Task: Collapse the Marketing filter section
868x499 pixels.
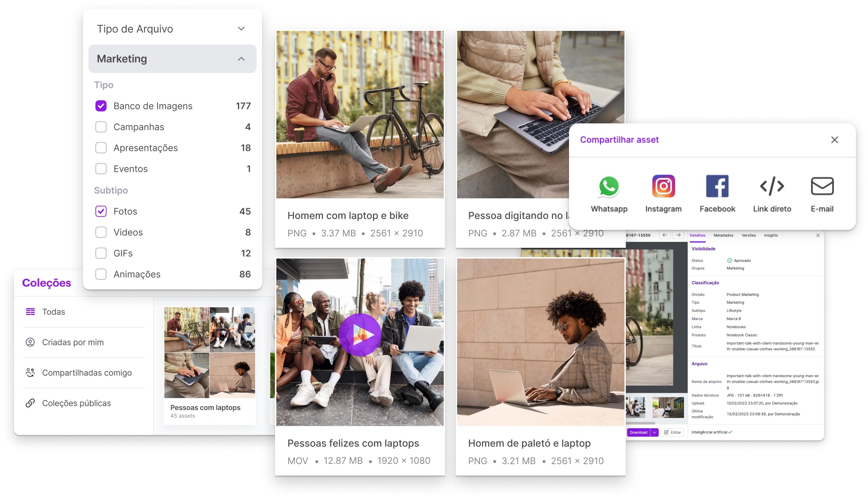Action: tap(241, 59)
